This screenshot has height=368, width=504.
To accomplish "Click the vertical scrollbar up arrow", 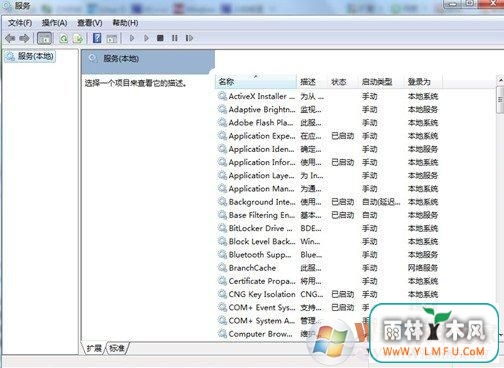I will (500, 80).
